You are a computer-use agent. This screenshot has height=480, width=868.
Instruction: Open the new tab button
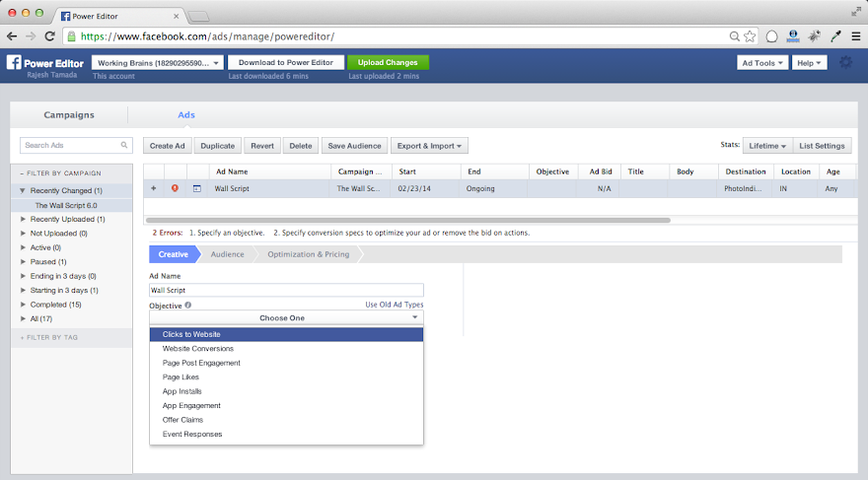click(198, 17)
